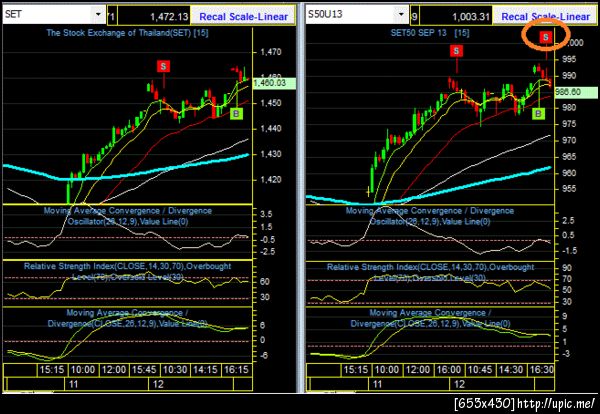Click the S sell marker above 16:00 on S50U13
This screenshot has height=414, width=600.
(456, 51)
